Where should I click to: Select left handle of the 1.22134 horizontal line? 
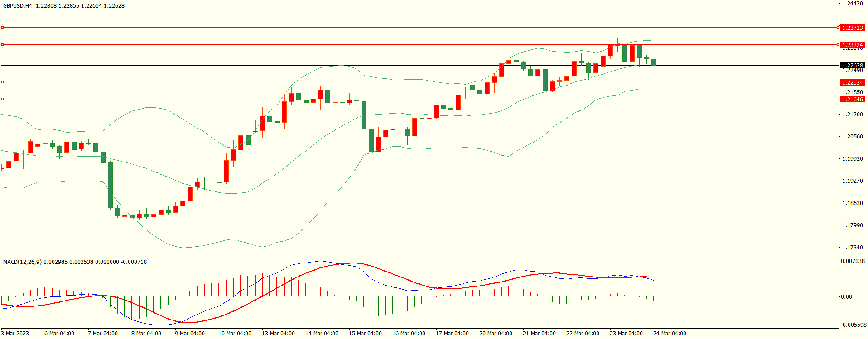[2, 82]
